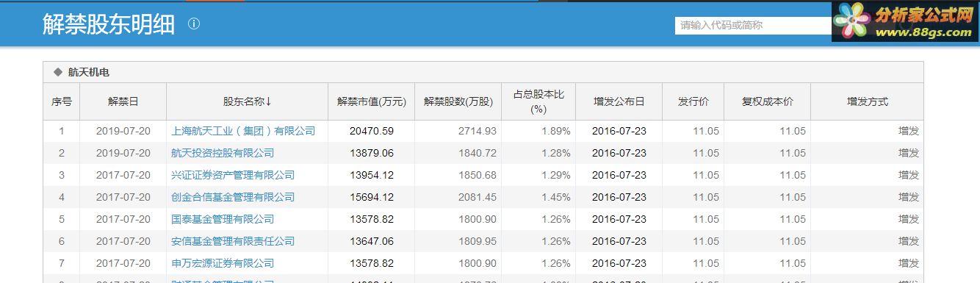Open 创金合信基金管理有限公司 link
The image size is (980, 283).
233,197
